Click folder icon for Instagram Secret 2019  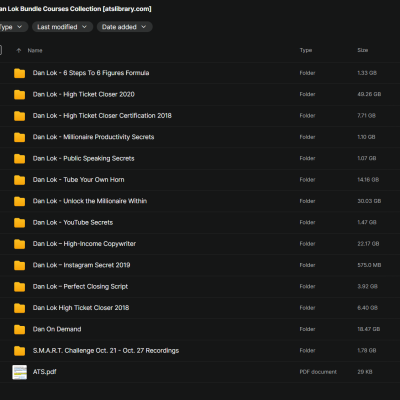pyautogui.click(x=20, y=265)
